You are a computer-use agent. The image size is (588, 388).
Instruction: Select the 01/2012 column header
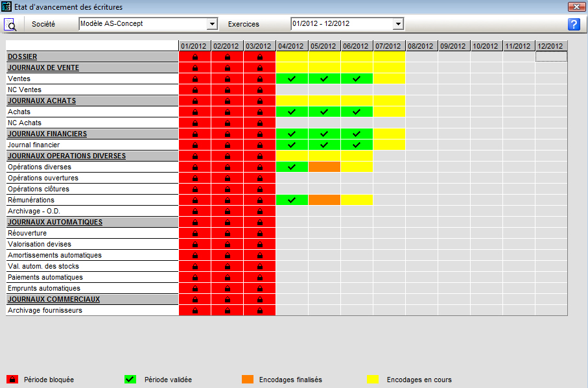194,46
